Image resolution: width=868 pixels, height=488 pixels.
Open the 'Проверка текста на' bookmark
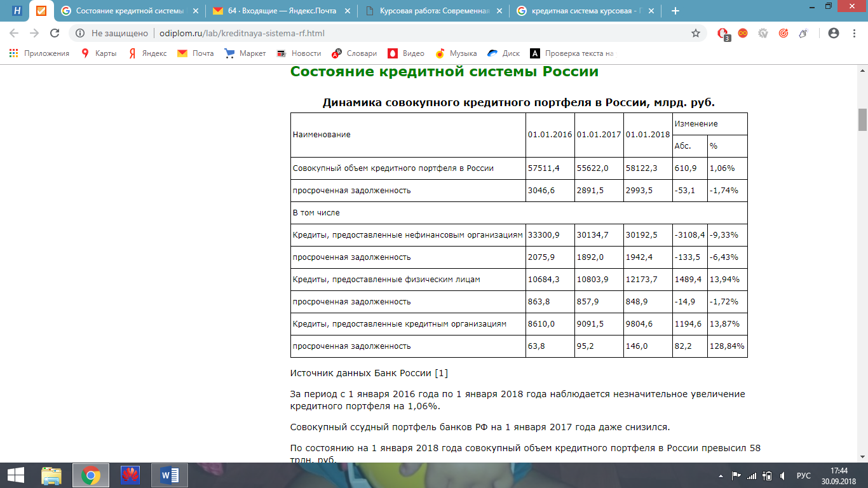[x=573, y=53]
